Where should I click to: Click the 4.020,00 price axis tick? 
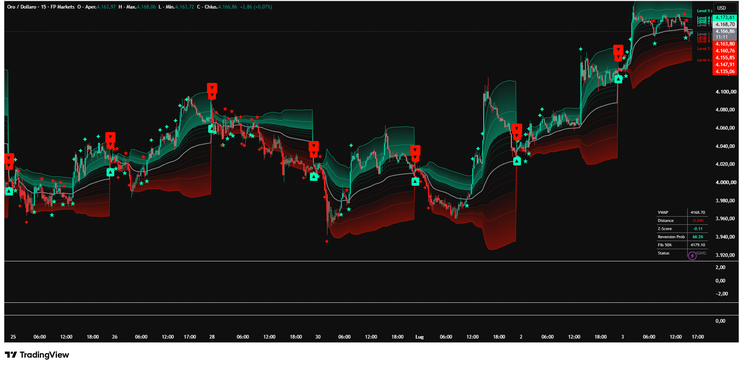(x=725, y=164)
